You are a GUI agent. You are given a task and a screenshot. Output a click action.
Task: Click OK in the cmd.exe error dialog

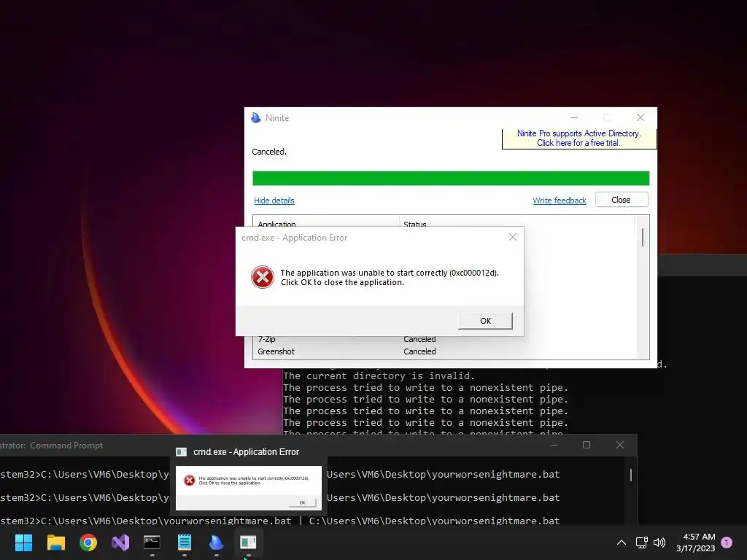point(485,321)
